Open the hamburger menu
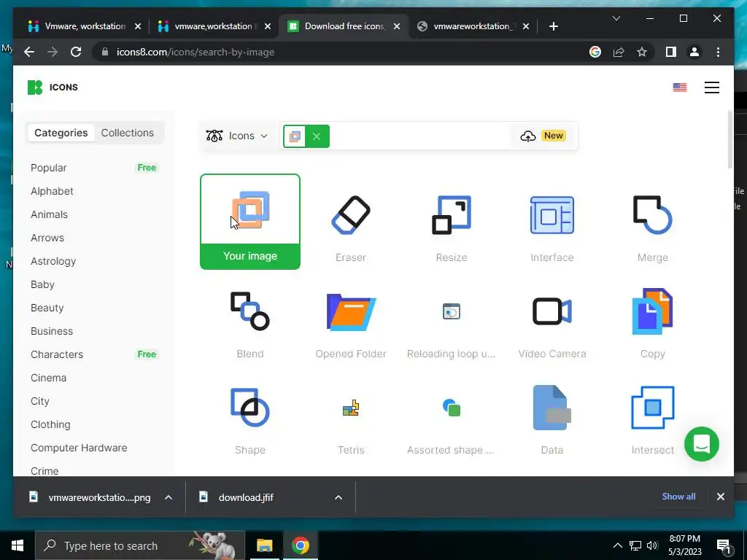 pos(712,87)
